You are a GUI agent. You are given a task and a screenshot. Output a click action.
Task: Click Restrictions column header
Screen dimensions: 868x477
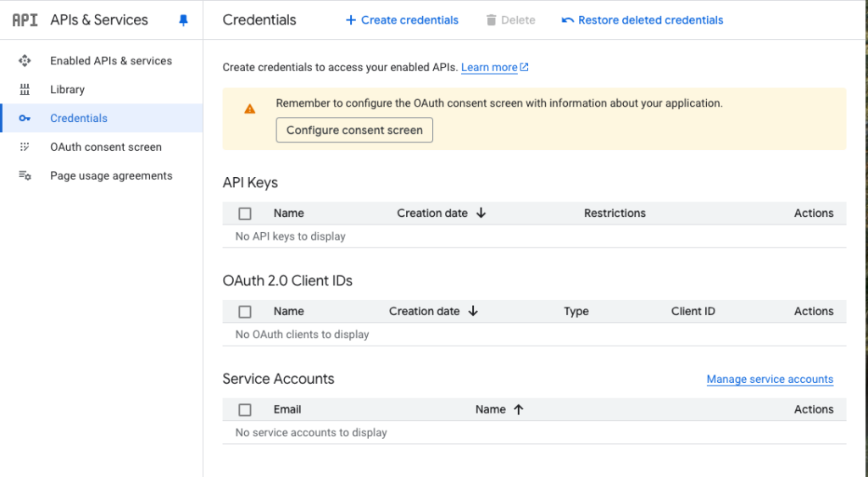[615, 213]
